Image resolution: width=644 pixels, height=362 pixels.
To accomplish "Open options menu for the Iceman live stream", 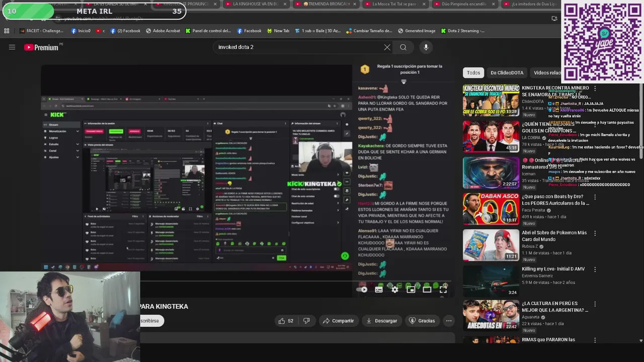I will click(595, 161).
